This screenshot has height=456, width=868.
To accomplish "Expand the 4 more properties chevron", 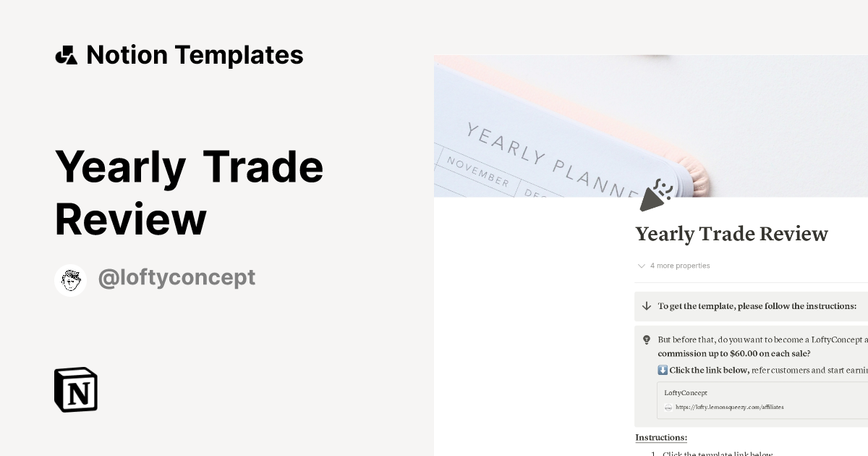I will 641,266.
